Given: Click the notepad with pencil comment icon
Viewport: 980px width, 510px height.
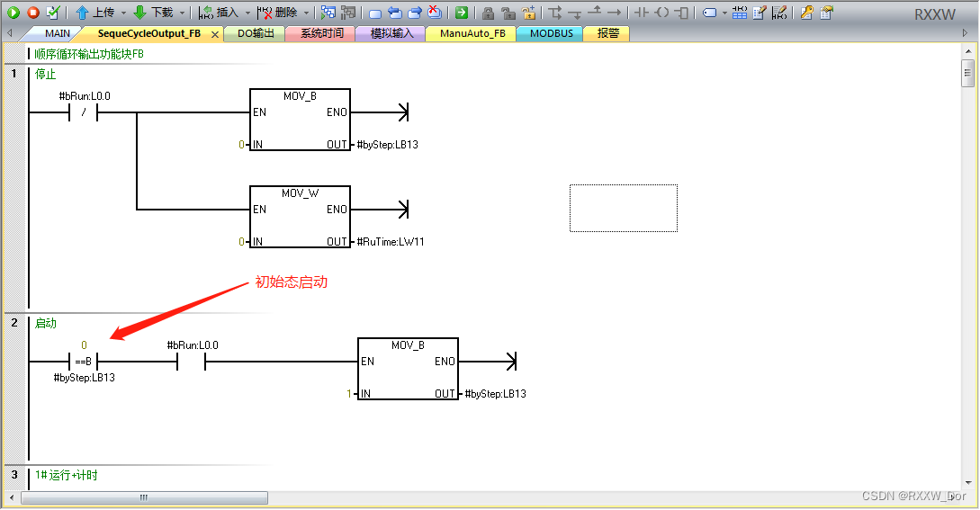Looking at the screenshot, I should (x=759, y=12).
